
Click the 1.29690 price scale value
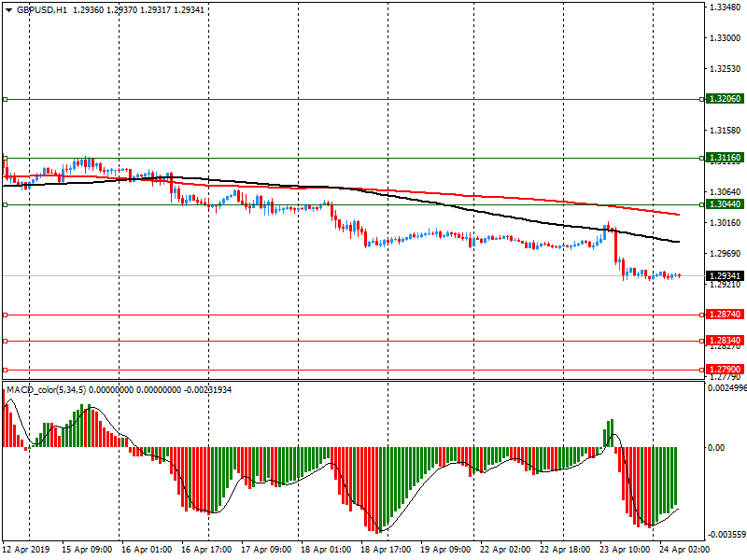tap(726, 254)
